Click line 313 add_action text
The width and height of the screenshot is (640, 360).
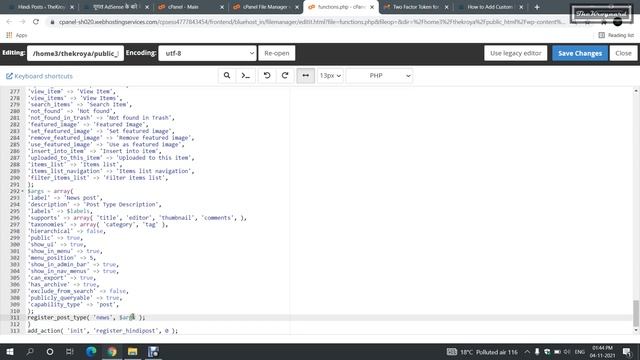click(x=102, y=331)
